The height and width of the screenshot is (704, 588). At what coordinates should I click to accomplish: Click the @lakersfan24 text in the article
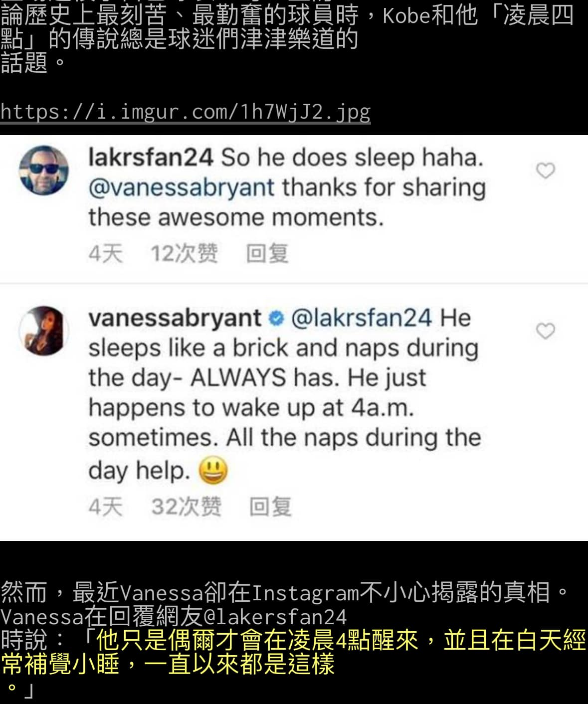pyautogui.click(x=274, y=617)
